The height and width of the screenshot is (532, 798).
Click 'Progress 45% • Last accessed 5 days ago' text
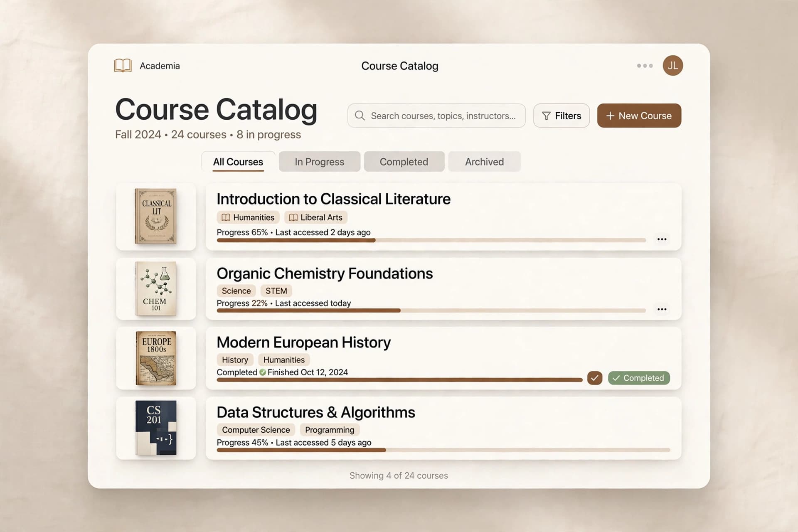coord(294,443)
